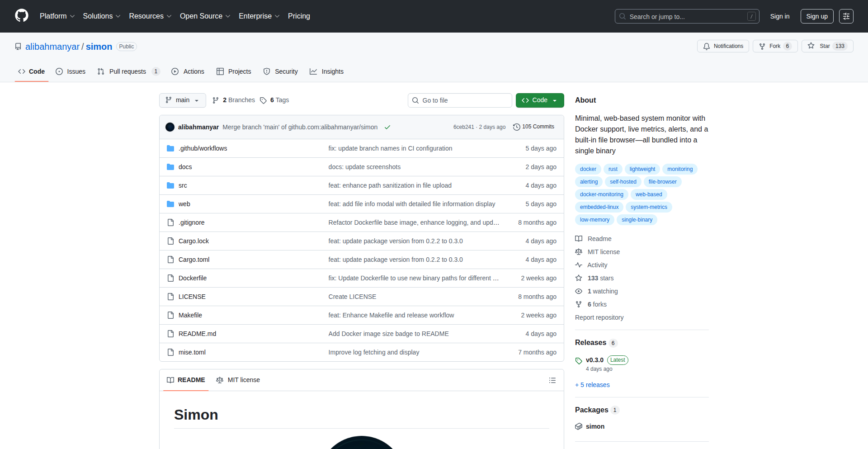Open commit history via clock icon
Viewport: 868px width, 449px height.
pyautogui.click(x=517, y=127)
